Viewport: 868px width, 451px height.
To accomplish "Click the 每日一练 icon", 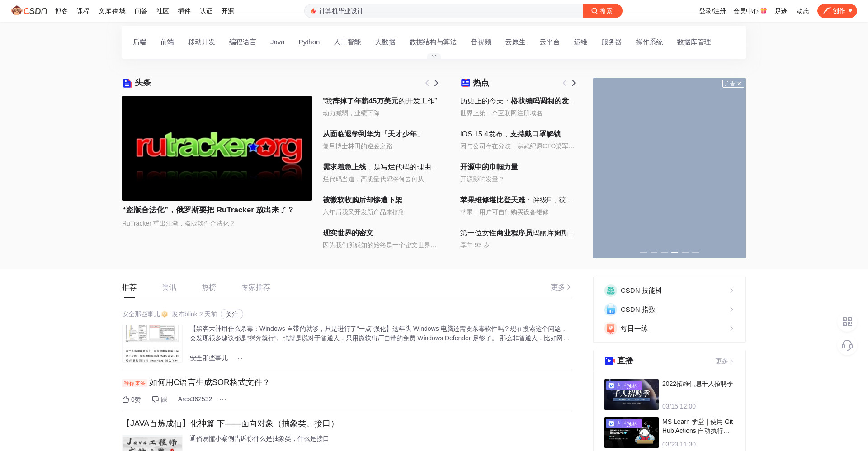I will [x=611, y=329].
